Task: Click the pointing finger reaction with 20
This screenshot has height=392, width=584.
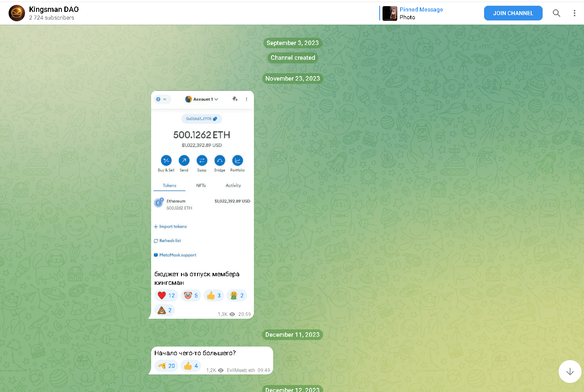Action: click(x=166, y=366)
